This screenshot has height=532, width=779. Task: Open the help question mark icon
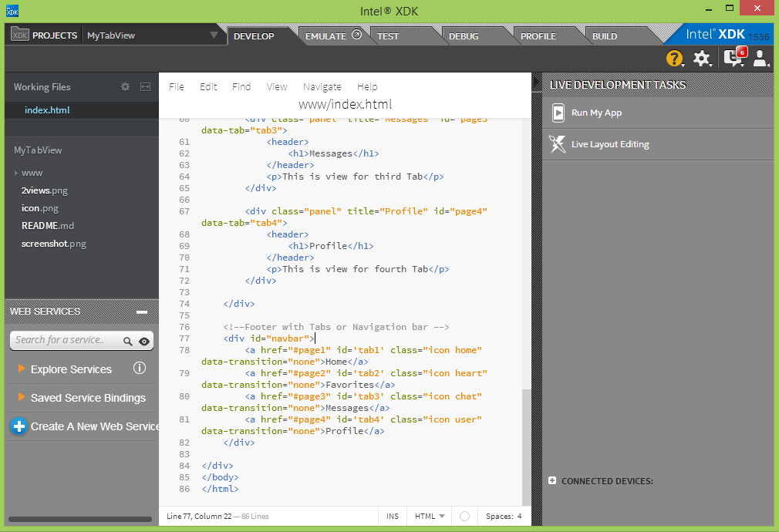pyautogui.click(x=674, y=59)
